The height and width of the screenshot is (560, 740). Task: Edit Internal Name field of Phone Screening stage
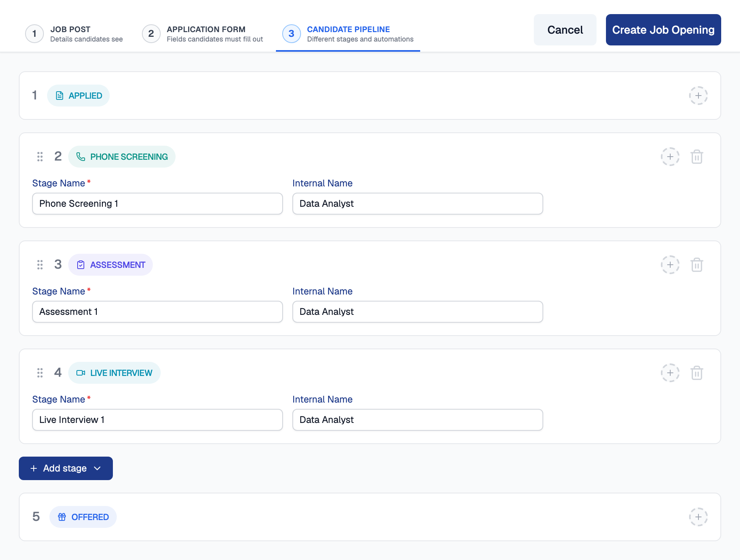click(x=417, y=204)
